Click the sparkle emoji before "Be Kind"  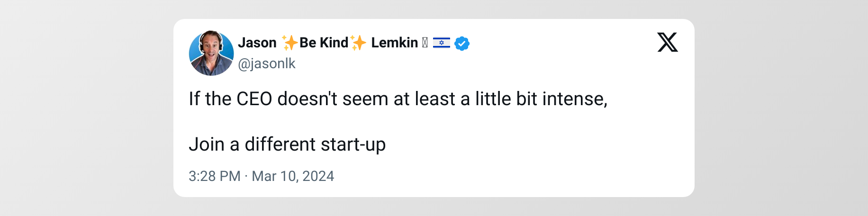pos(289,43)
